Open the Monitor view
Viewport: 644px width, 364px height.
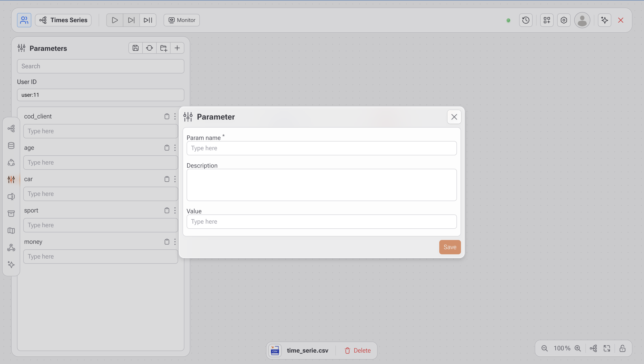(x=182, y=20)
